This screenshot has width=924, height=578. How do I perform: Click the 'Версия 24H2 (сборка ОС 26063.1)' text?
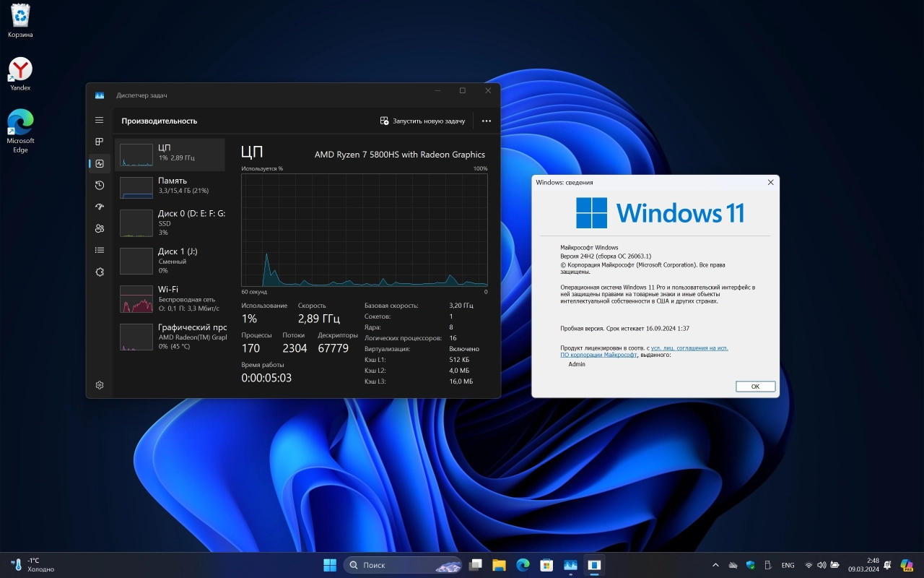pos(606,256)
